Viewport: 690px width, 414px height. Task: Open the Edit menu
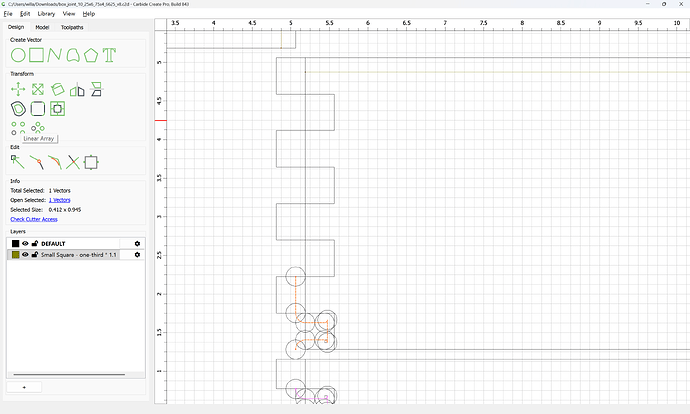click(x=25, y=14)
